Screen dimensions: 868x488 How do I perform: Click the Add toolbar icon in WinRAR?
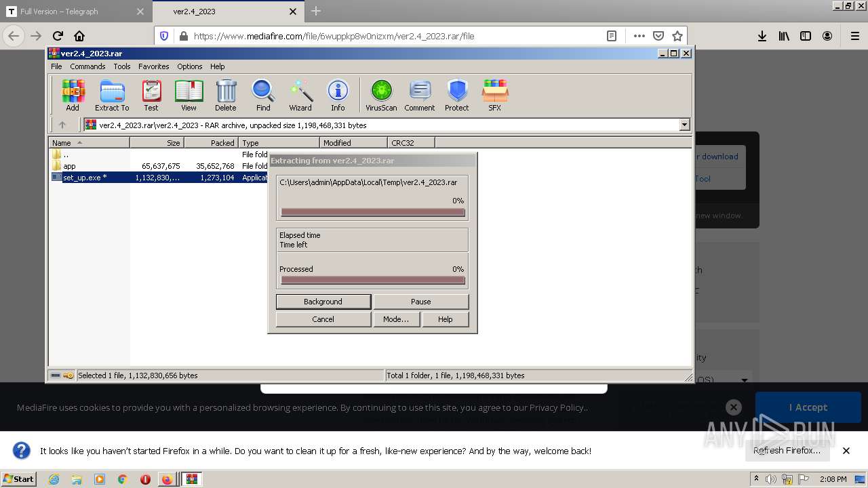click(x=73, y=95)
